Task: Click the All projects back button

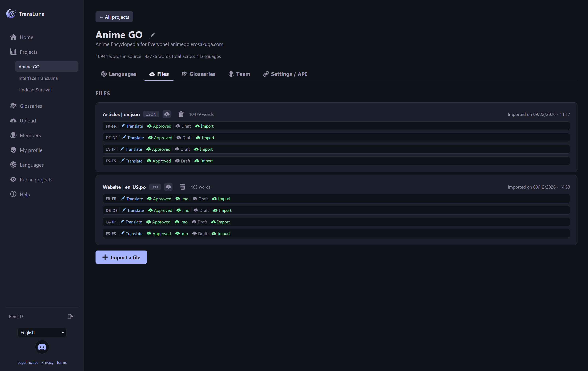Action: tap(114, 17)
